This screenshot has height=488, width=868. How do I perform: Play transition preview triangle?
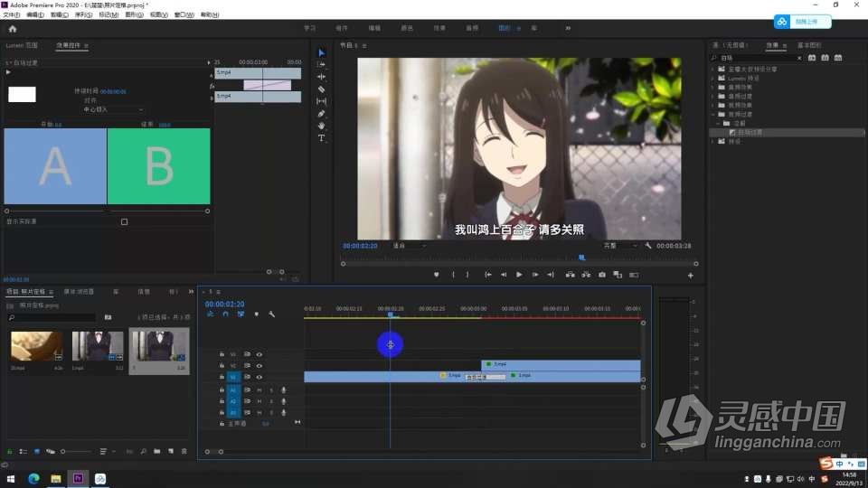(8, 72)
